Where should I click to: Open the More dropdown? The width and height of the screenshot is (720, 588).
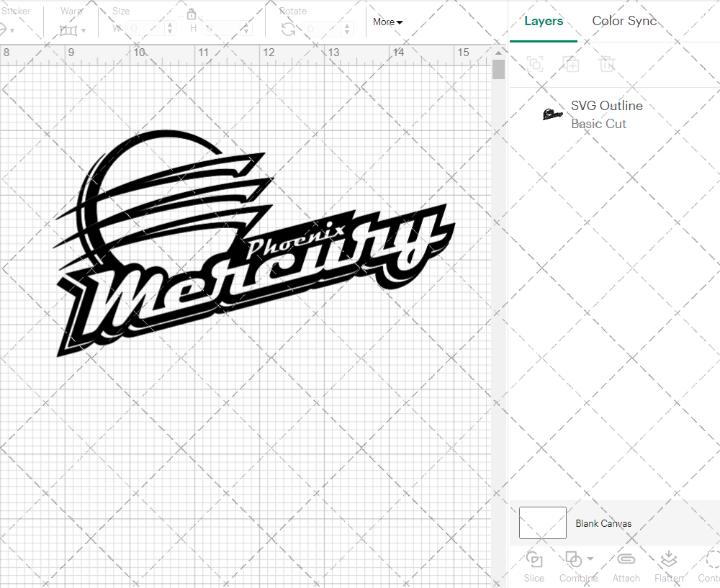pos(387,22)
